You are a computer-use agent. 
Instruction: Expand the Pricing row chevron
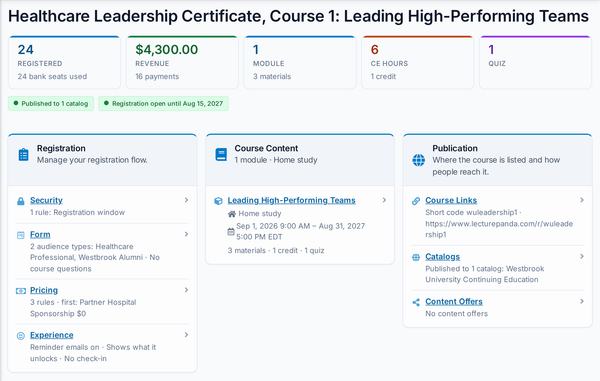pos(186,290)
